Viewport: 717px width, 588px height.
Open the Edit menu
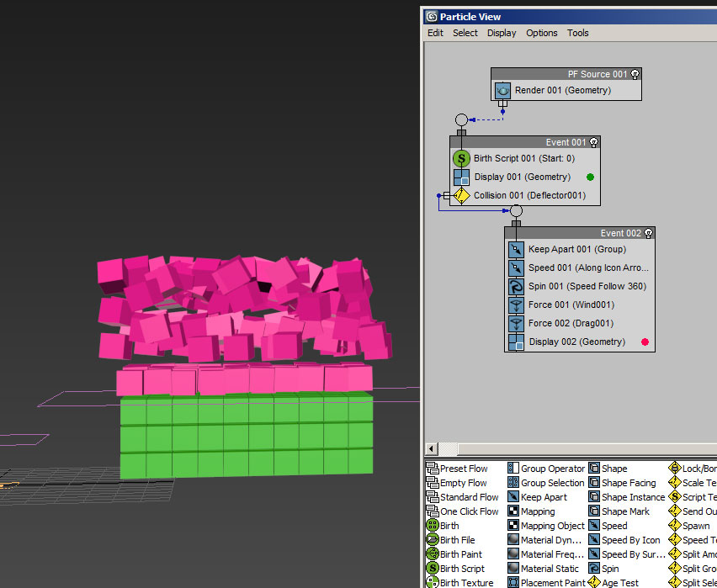point(435,33)
